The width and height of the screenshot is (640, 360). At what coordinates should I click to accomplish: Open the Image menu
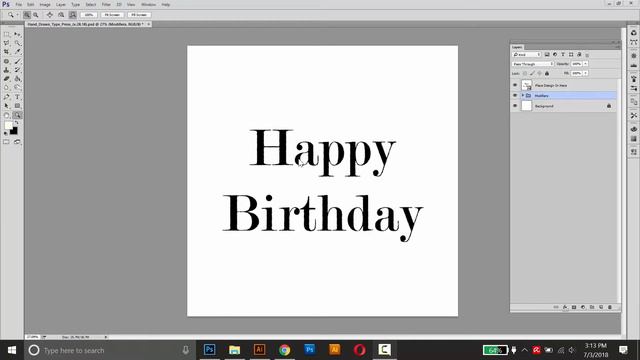coord(45,4)
